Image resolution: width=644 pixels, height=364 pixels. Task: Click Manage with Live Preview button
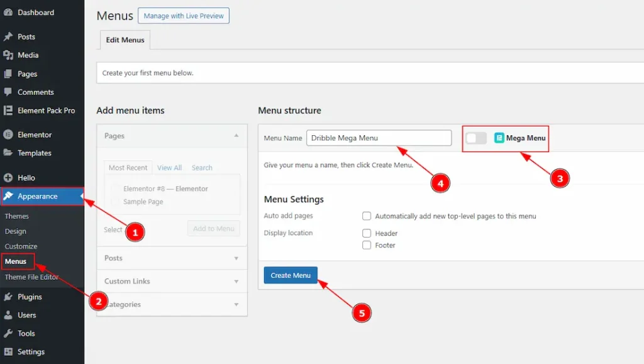(184, 16)
